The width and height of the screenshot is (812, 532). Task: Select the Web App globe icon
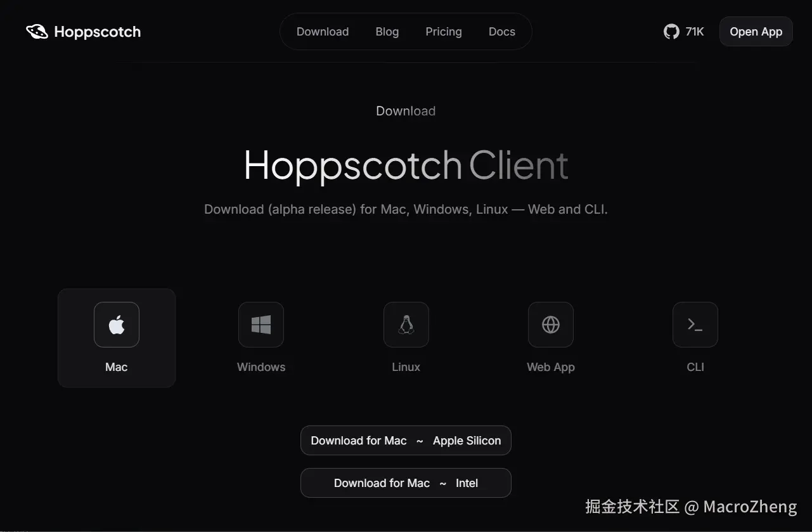551,325
